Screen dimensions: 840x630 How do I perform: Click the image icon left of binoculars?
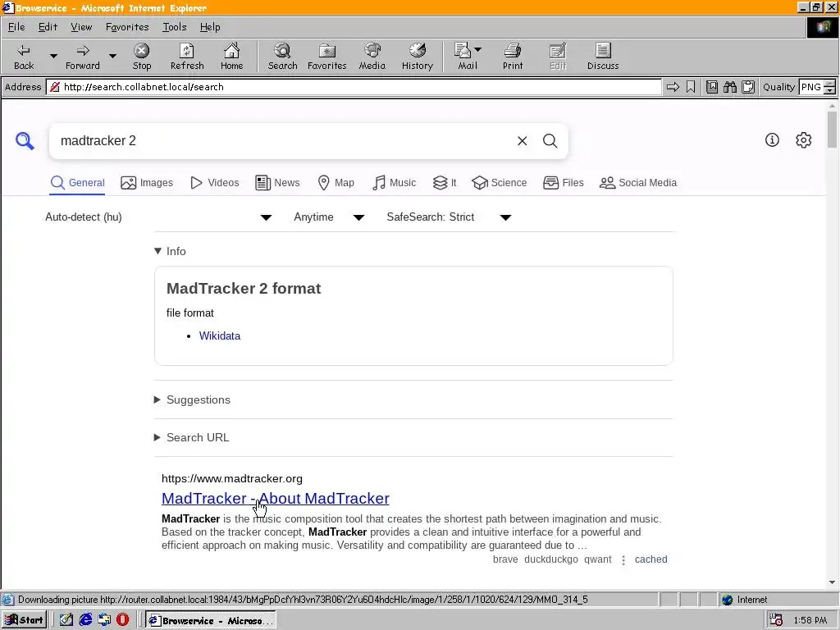[711, 87]
